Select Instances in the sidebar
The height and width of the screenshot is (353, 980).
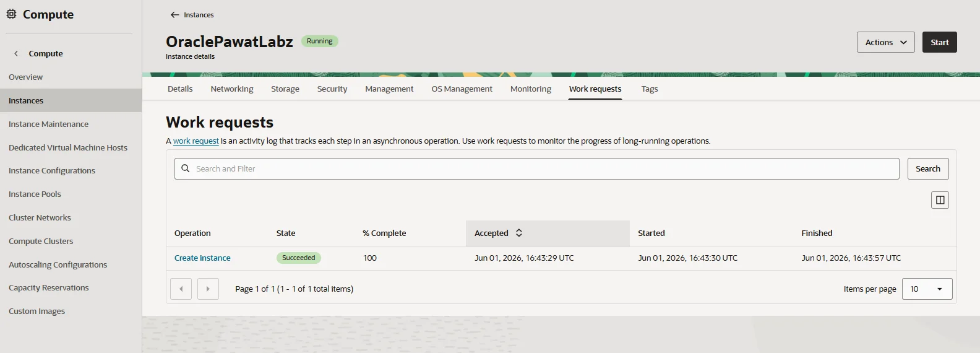[x=71, y=100]
